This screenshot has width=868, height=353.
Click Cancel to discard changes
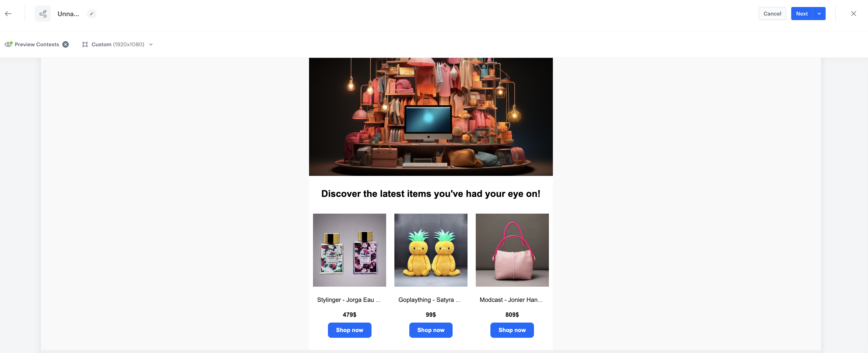point(772,13)
